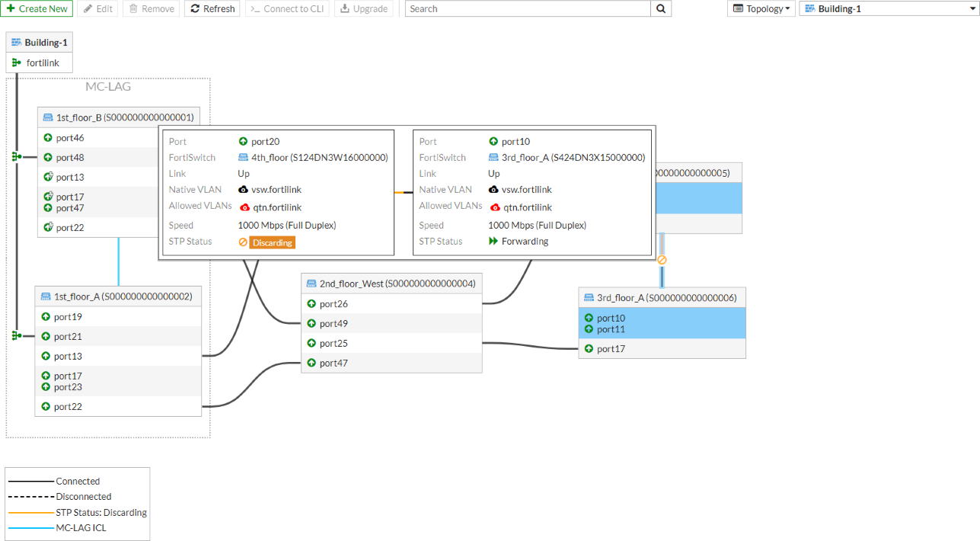Open the Building-1 selector dropdown
Image resolution: width=980 pixels, height=541 pixels.
point(887,8)
